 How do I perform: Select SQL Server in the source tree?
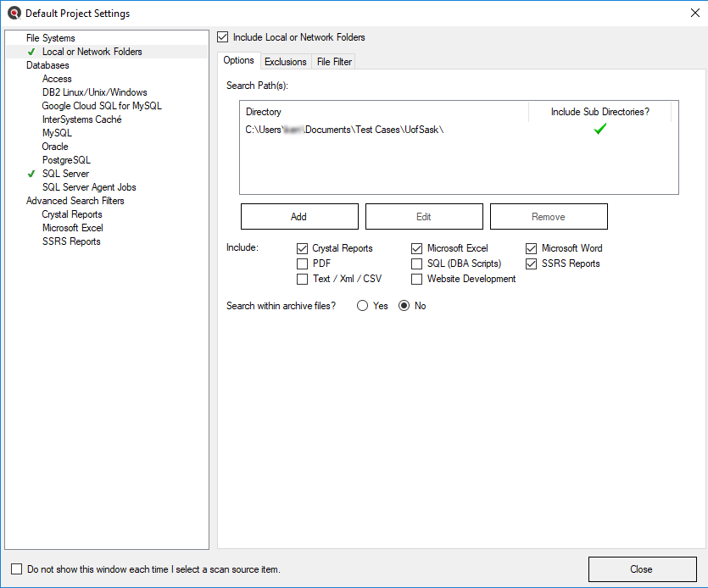(65, 174)
